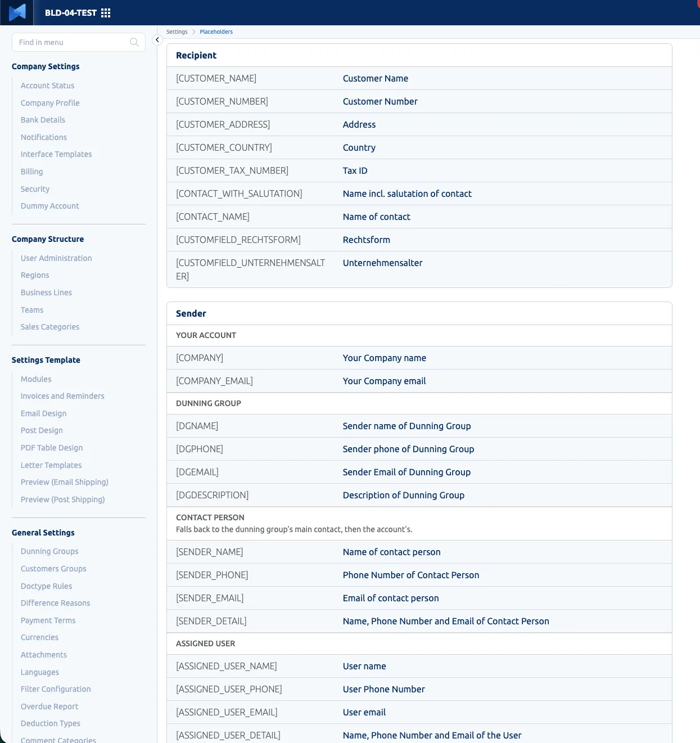Open Post Design settings
Image resolution: width=700 pixels, height=743 pixels.
[x=42, y=430]
